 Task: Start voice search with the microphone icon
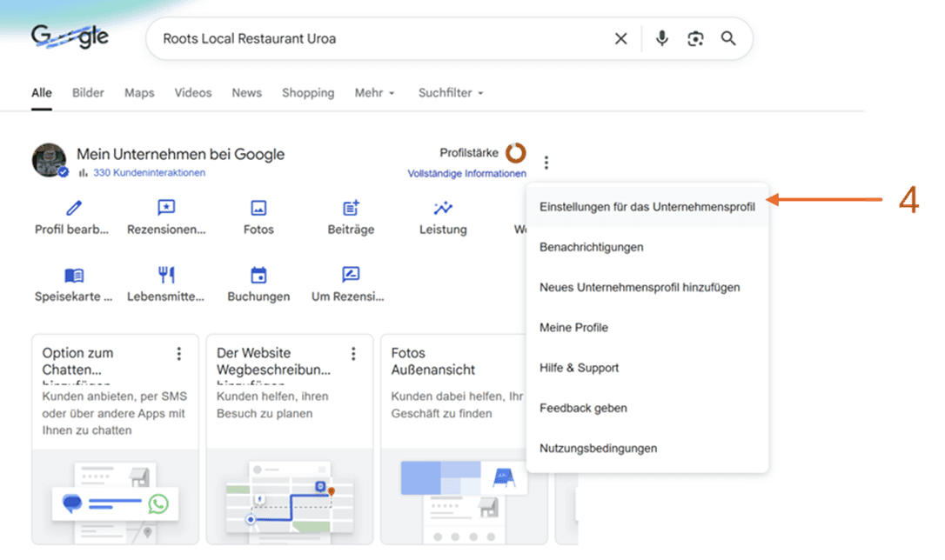point(661,38)
